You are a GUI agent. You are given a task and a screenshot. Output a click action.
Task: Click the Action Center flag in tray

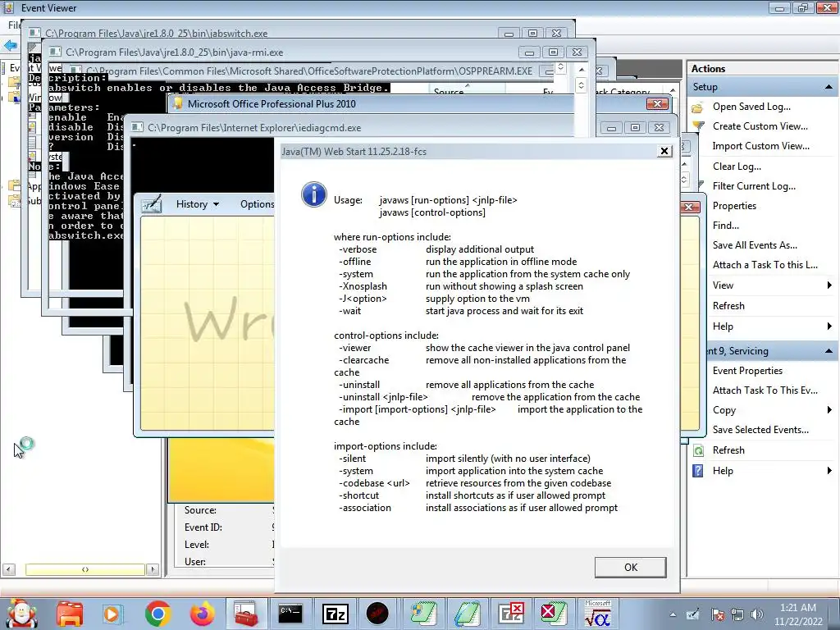pos(718,614)
